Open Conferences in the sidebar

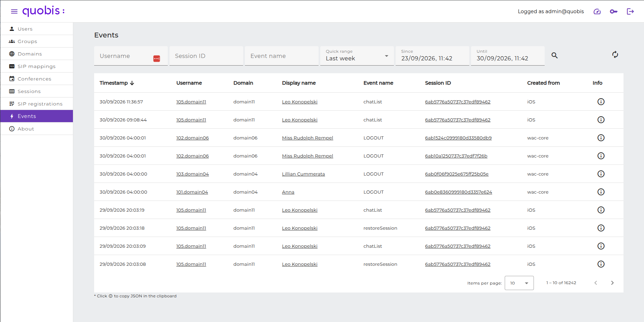36,79
